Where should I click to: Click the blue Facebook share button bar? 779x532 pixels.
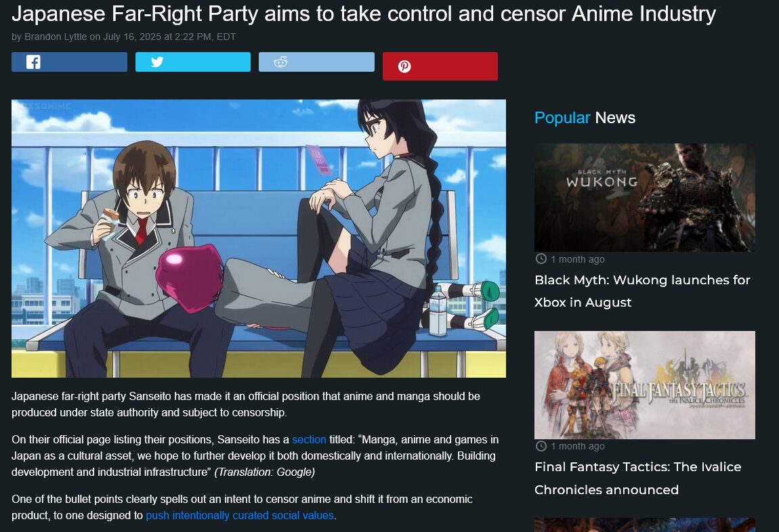tap(70, 62)
